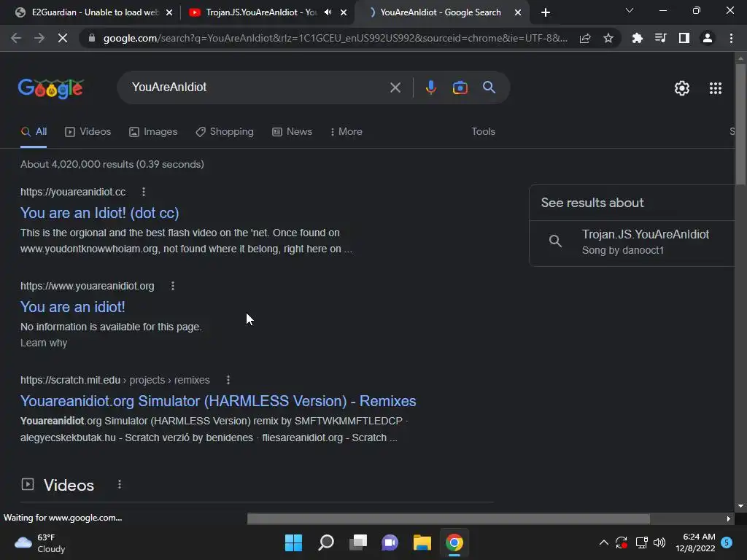The width and height of the screenshot is (747, 560).
Task: Click the horizontal page scrollbar thumb
Action: coord(449,518)
